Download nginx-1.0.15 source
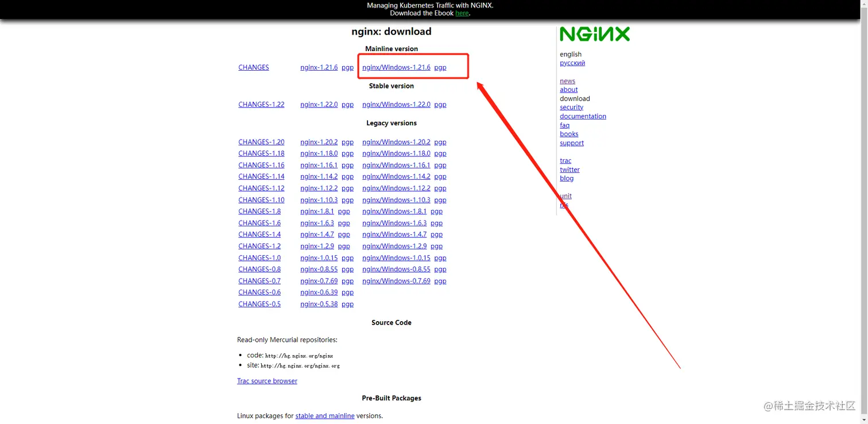The image size is (868, 424). click(319, 258)
